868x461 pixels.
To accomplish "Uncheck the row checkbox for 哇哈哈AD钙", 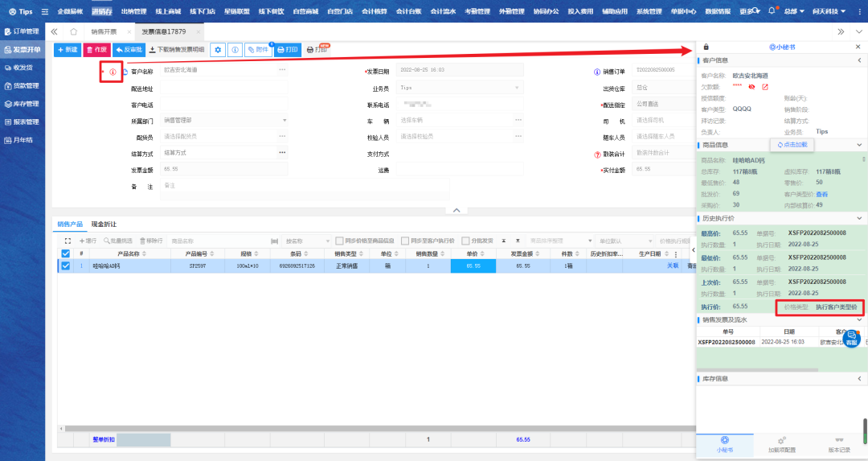I will pos(66,265).
